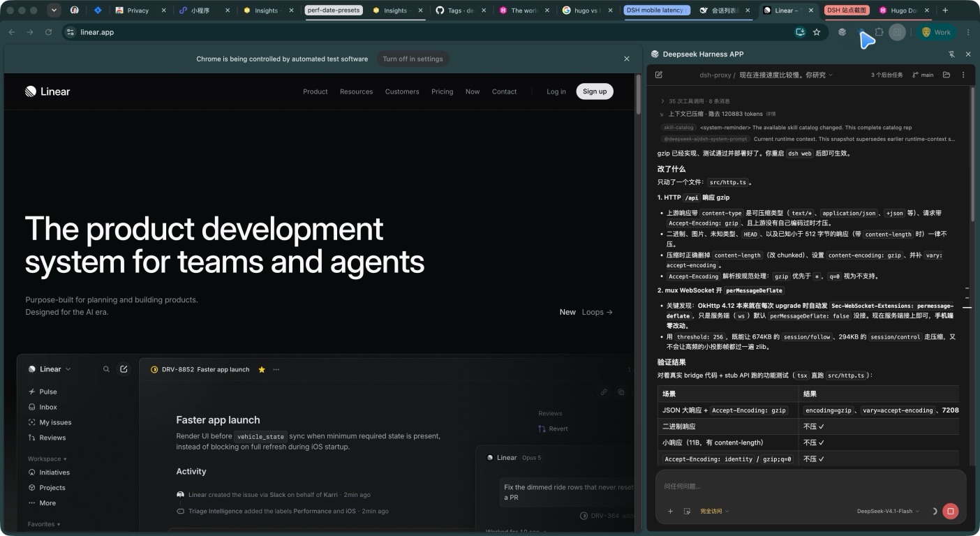
Task: Open the three-dot more menu in Deepseek panel
Action: pos(963,75)
